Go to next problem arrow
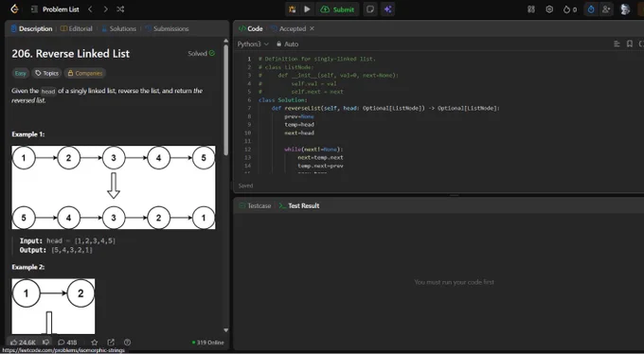The image size is (644, 354). (x=105, y=9)
